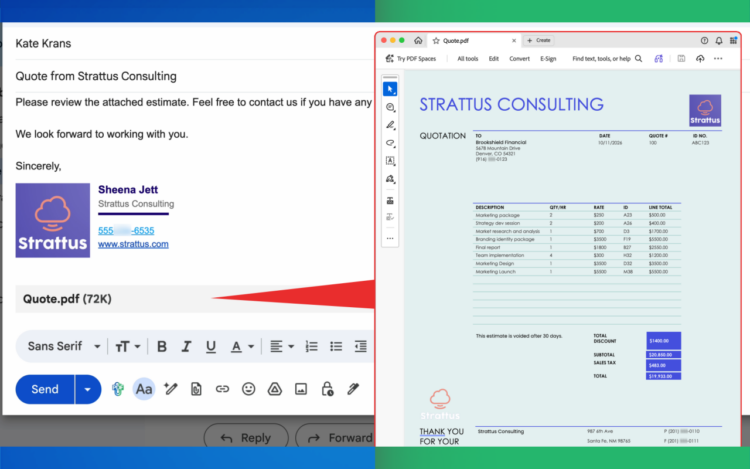Open the purple AI Assistant icon
The height and width of the screenshot is (469, 750).
click(659, 59)
